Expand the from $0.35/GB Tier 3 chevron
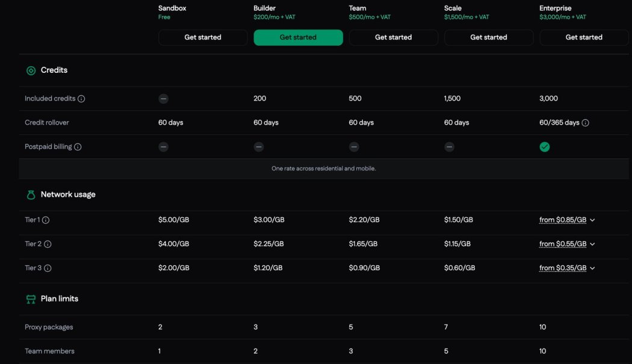This screenshot has height=364, width=632. (x=592, y=268)
